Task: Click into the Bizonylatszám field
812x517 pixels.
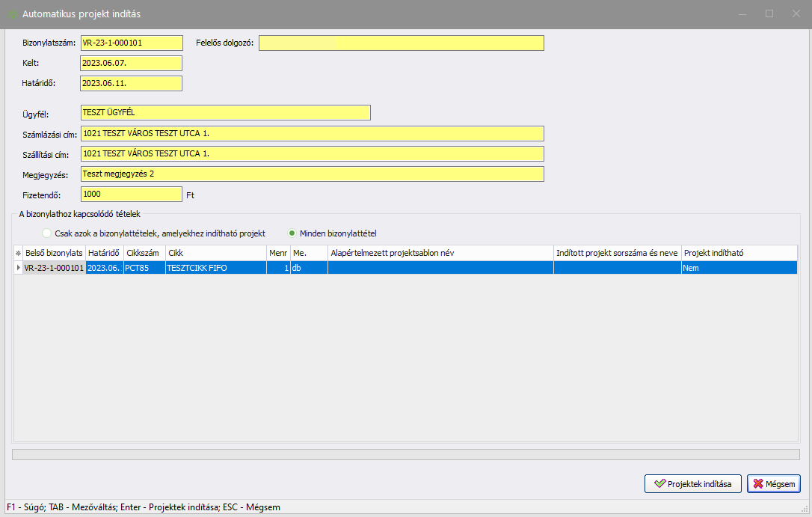Action: click(x=131, y=43)
